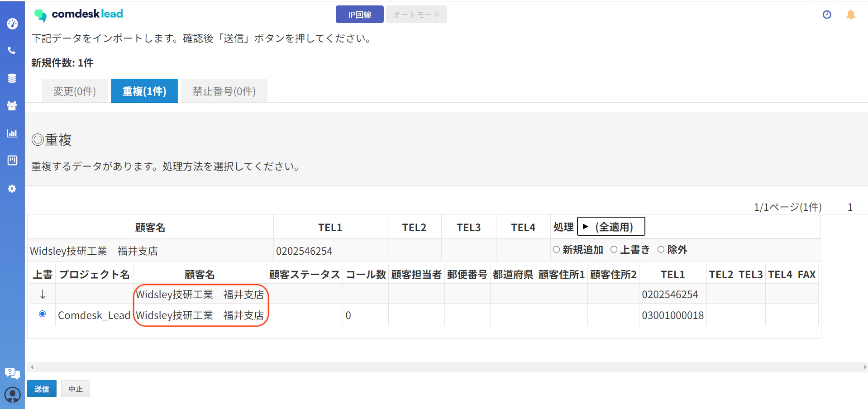Viewport: 868px width, 409px height.
Task: Switch to the 重複(1件) tab
Action: 144,91
